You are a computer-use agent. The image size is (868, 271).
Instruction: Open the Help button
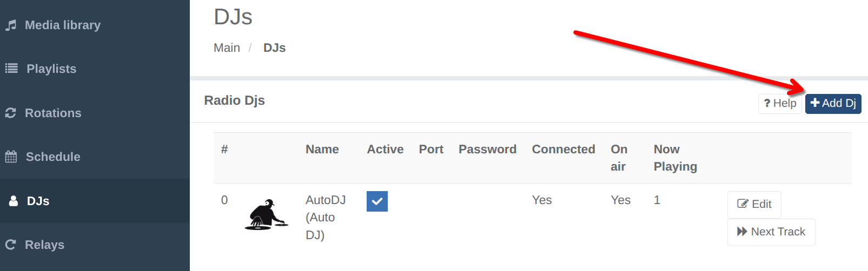click(780, 104)
